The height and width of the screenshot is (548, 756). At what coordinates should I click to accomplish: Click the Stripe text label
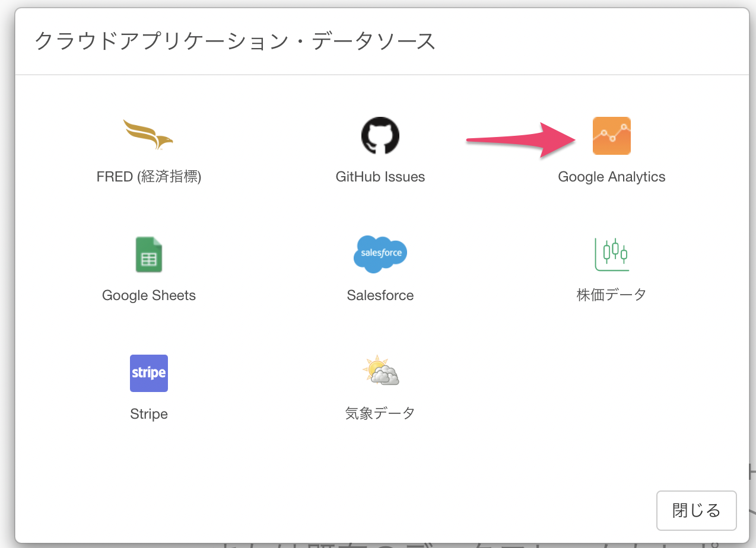(x=149, y=414)
